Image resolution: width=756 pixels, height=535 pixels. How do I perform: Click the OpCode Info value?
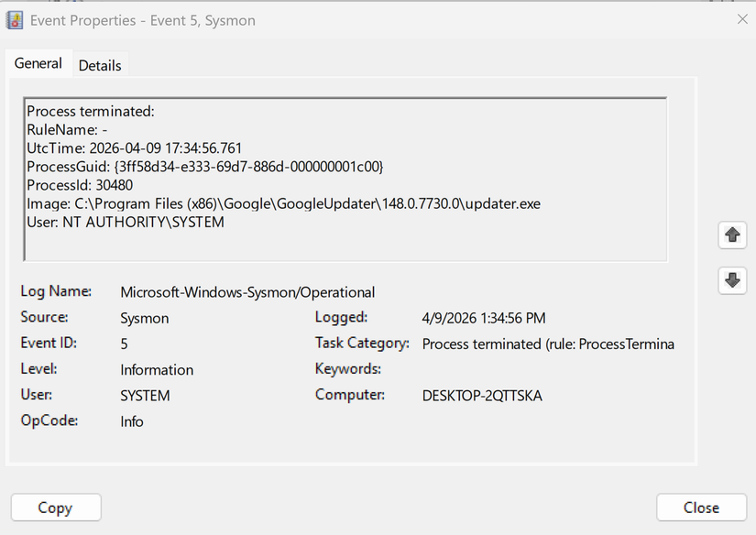131,421
